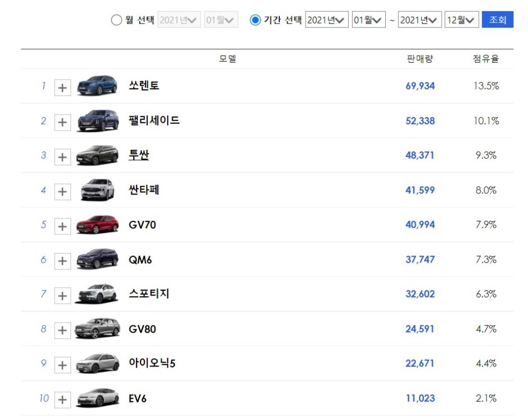Click the 아이오닉5 car thumbnail
The width and height of the screenshot is (528, 420).
pyautogui.click(x=98, y=364)
